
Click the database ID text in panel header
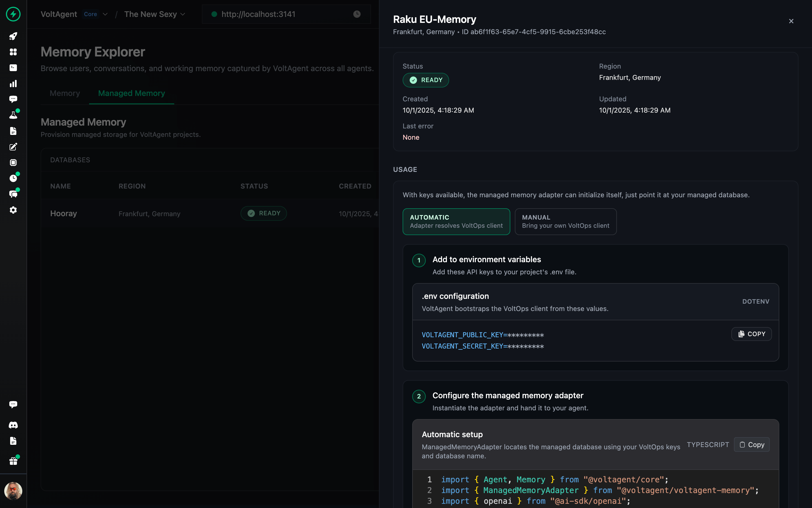533,32
